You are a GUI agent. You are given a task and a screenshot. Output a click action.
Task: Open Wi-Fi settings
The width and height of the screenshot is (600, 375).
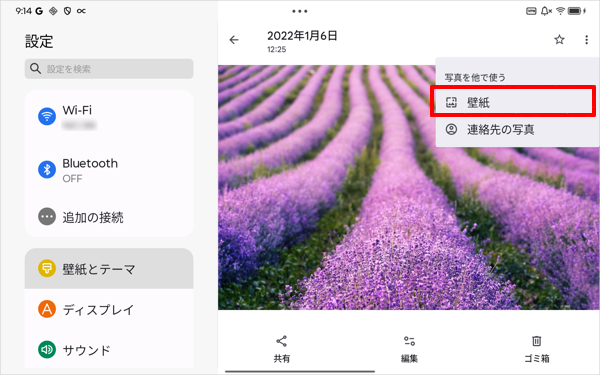[x=109, y=117]
